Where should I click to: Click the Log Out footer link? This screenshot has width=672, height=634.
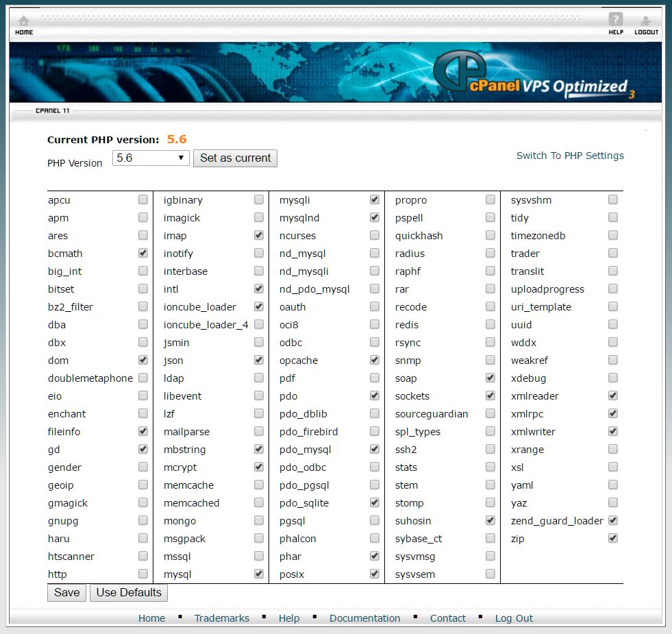514,618
